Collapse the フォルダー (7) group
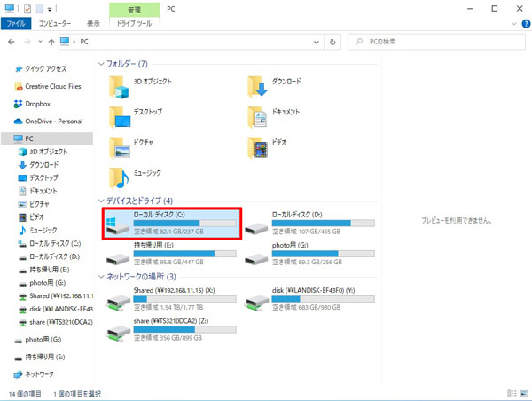 click(101, 64)
